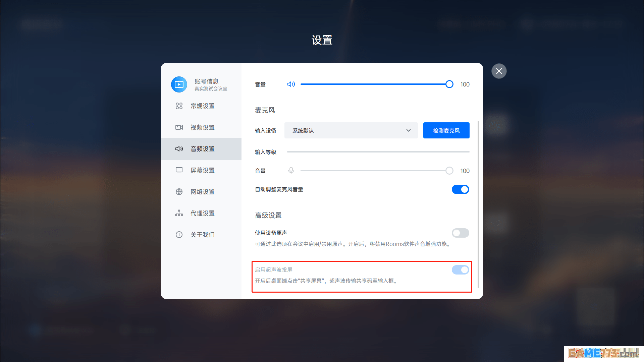Click the speaker volume icon
The width and height of the screenshot is (644, 362).
[291, 84]
